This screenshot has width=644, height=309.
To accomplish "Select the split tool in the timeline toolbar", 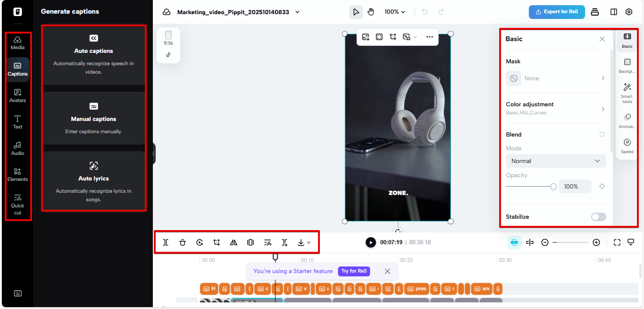I will (x=166, y=242).
